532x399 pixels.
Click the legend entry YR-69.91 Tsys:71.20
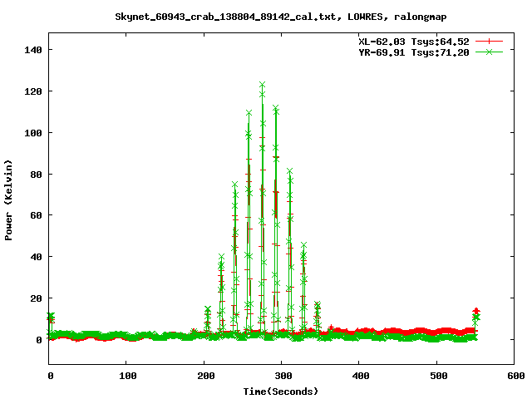[x=414, y=52]
